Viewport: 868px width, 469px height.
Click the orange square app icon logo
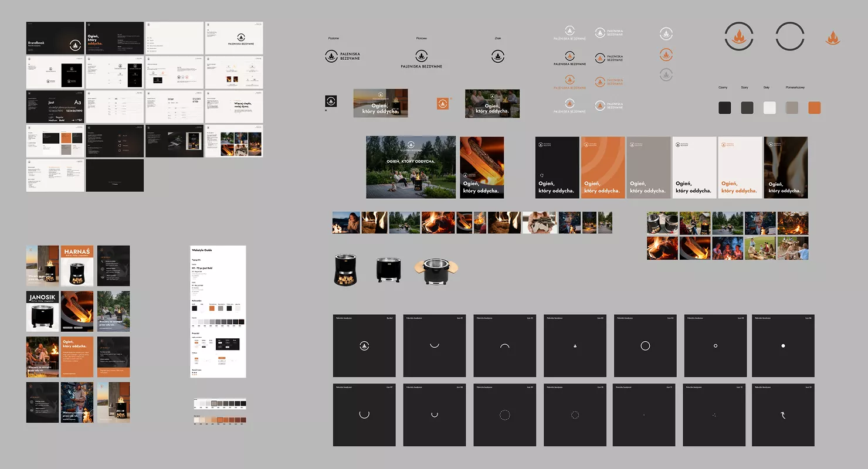[x=442, y=103]
